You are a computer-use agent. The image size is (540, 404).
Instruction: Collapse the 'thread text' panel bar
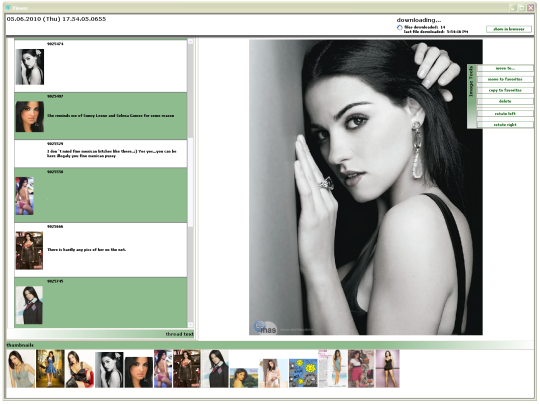click(x=100, y=334)
